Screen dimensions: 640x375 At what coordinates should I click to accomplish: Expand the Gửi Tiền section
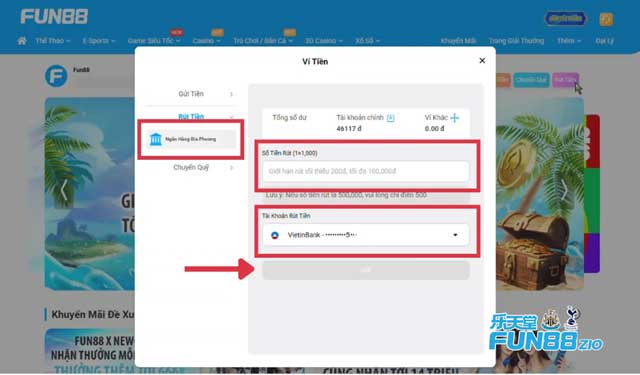click(191, 94)
